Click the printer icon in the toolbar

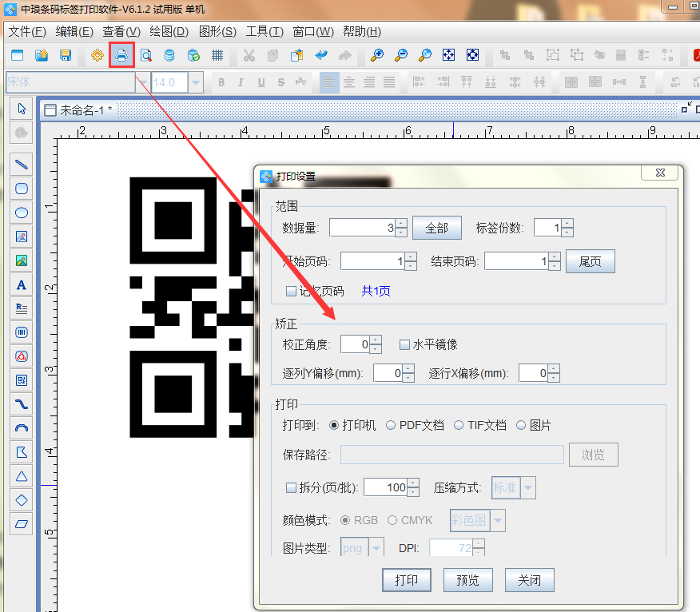tap(121, 55)
